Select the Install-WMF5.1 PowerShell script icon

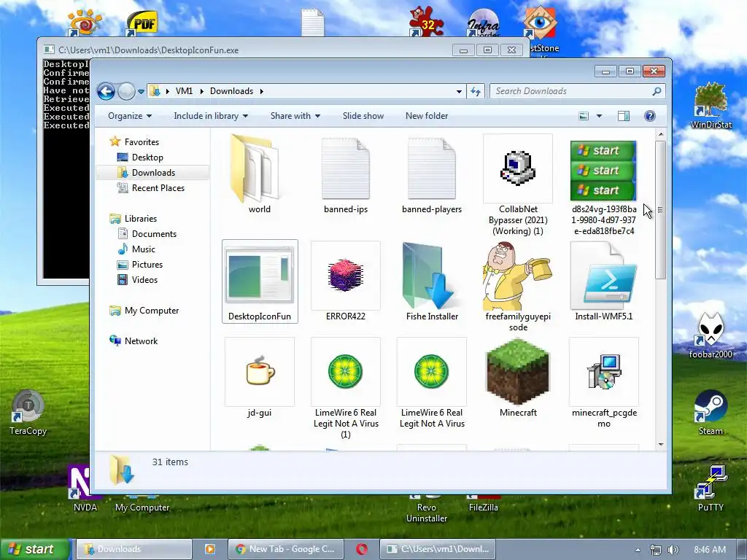click(x=603, y=275)
